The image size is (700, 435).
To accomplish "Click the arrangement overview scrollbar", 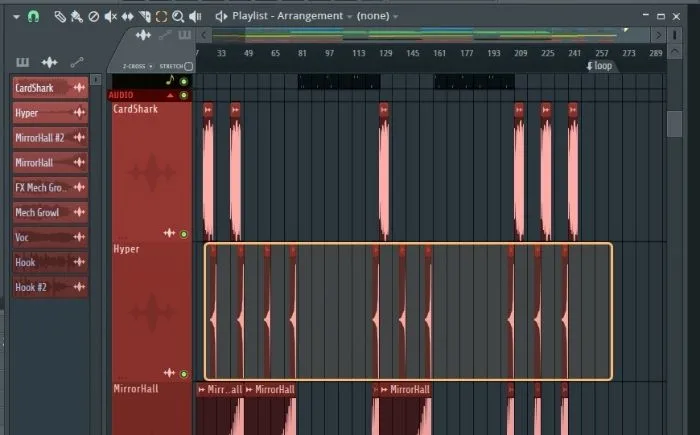I will (x=431, y=34).
